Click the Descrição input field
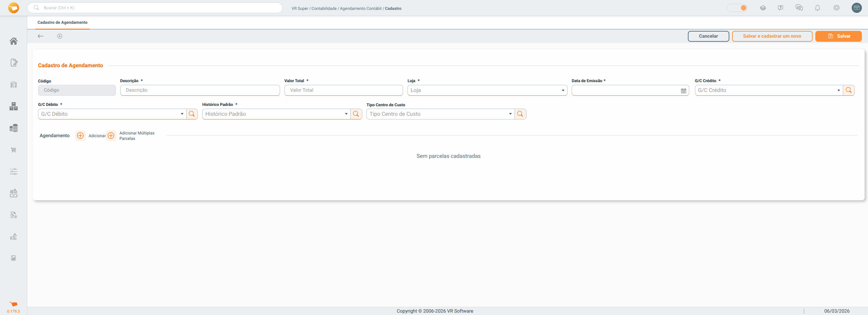This screenshot has height=315, width=868. (x=200, y=90)
